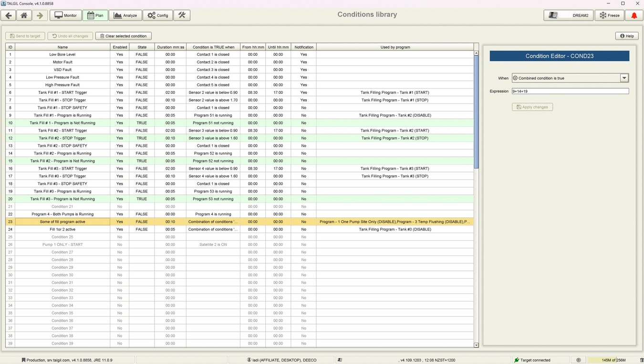The height and width of the screenshot is (364, 644).
Task: Click the Send to target button
Action: 25,36
